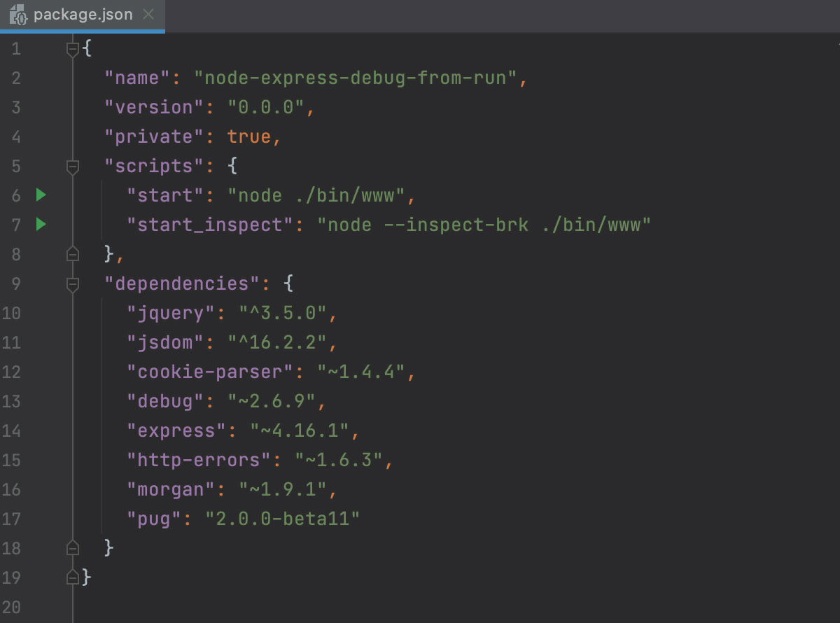
Task: Click the fold marker beside dependencies
Action: (73, 283)
